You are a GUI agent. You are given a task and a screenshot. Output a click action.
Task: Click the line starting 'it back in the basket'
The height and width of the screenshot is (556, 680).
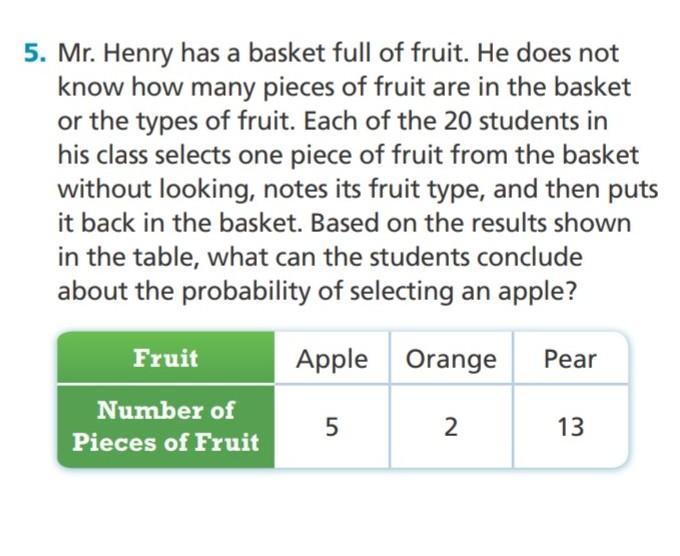point(344,224)
